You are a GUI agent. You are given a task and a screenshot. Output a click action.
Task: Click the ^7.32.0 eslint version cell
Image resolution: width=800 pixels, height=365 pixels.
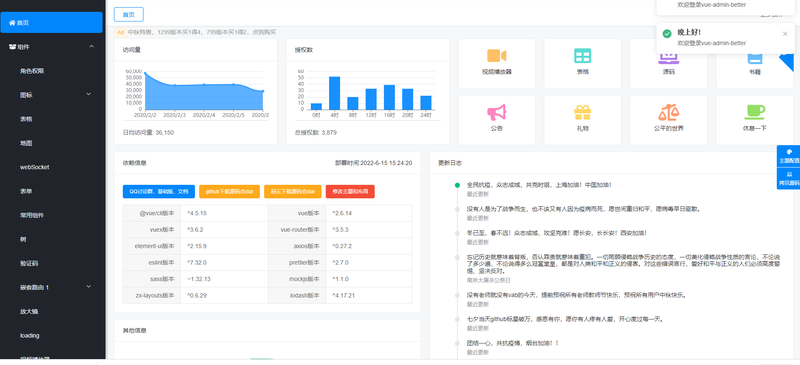click(224, 262)
